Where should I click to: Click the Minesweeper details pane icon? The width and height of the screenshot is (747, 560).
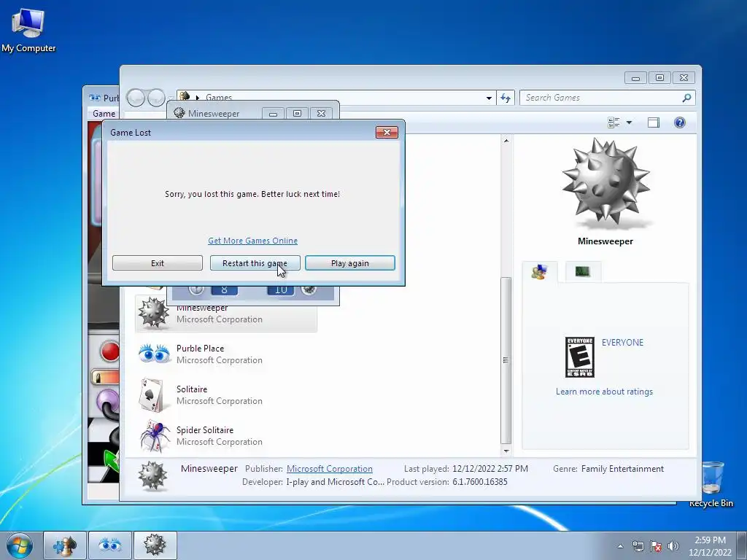[153, 475]
